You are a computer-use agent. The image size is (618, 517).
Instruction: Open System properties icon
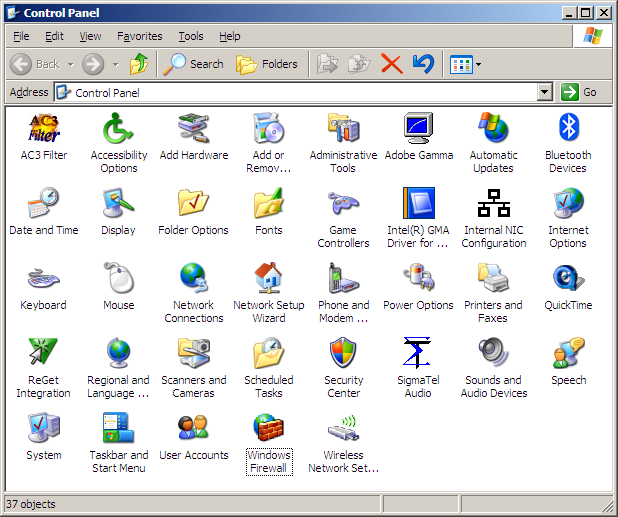click(x=44, y=427)
